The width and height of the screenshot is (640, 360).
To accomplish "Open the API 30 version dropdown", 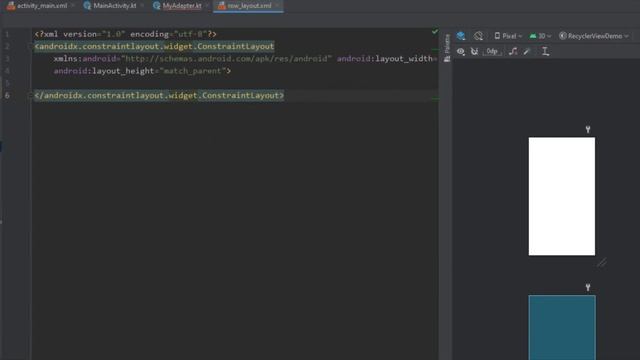I will (x=540, y=36).
